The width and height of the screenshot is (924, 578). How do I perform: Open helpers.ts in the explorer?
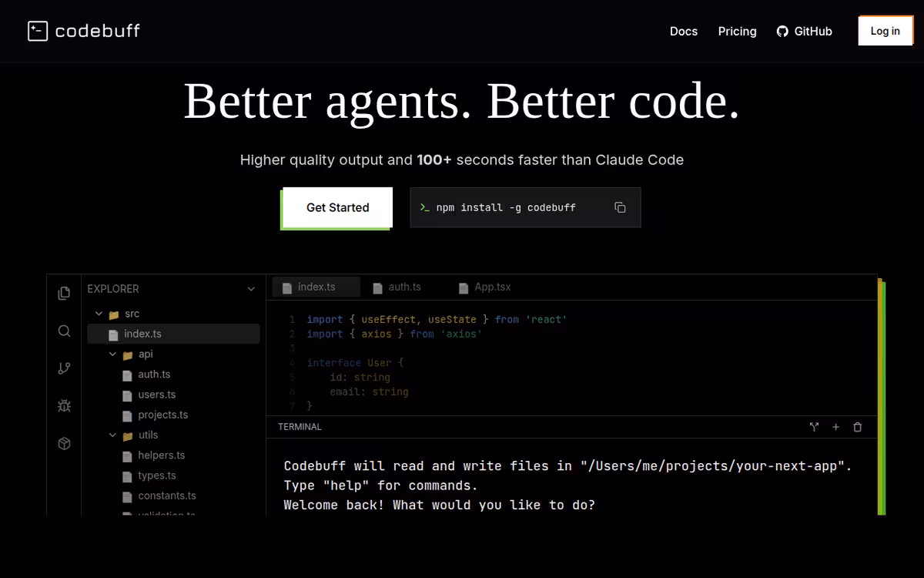(161, 455)
